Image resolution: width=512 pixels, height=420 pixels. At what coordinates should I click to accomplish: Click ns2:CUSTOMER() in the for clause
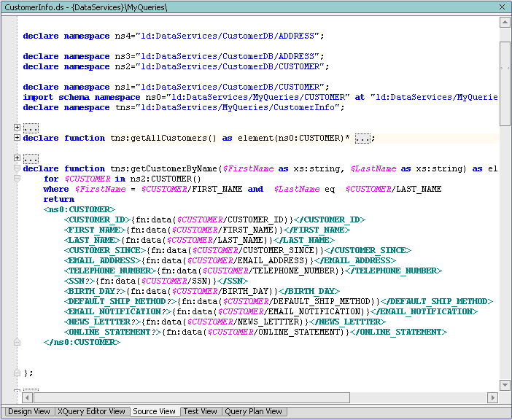166,179
